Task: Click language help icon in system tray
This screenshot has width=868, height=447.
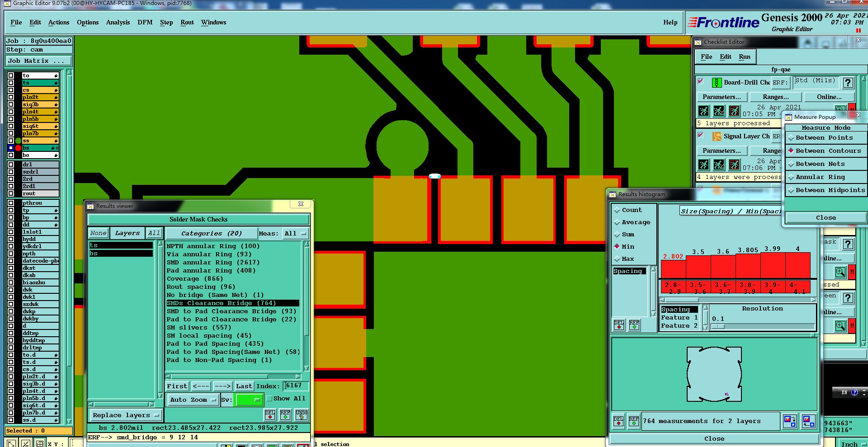Action: [x=854, y=392]
